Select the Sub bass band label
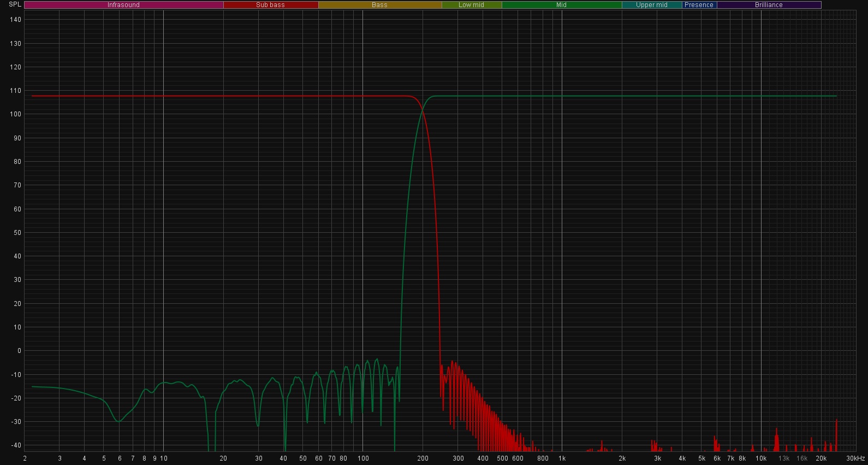The width and height of the screenshot is (868, 465). point(270,5)
